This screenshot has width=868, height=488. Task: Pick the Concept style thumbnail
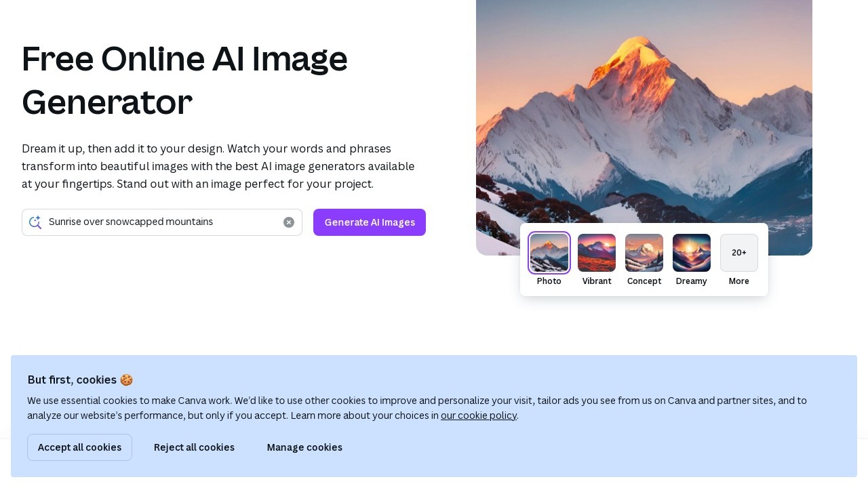[644, 253]
